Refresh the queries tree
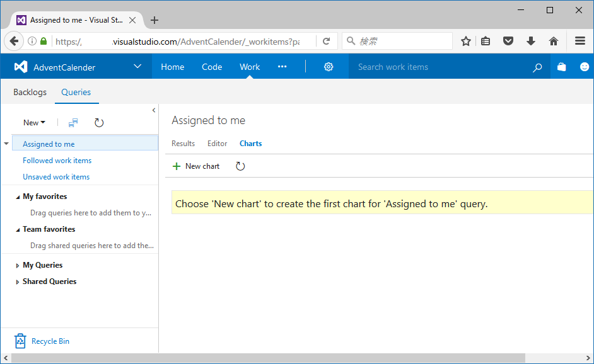This screenshot has width=594, height=364. [99, 123]
